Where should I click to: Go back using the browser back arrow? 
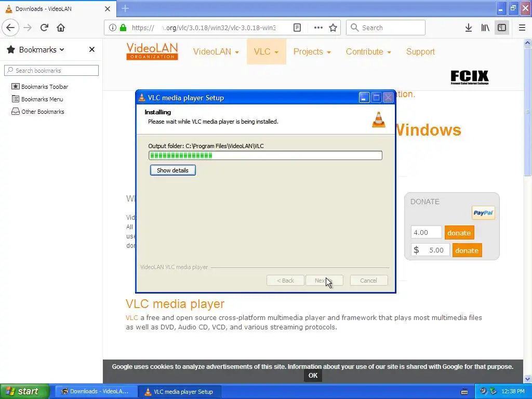click(x=10, y=28)
